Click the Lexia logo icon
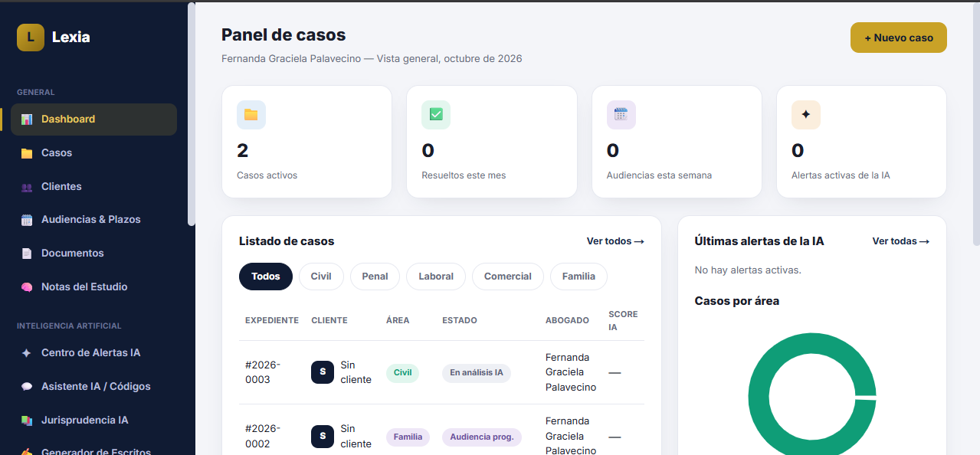 [31, 37]
